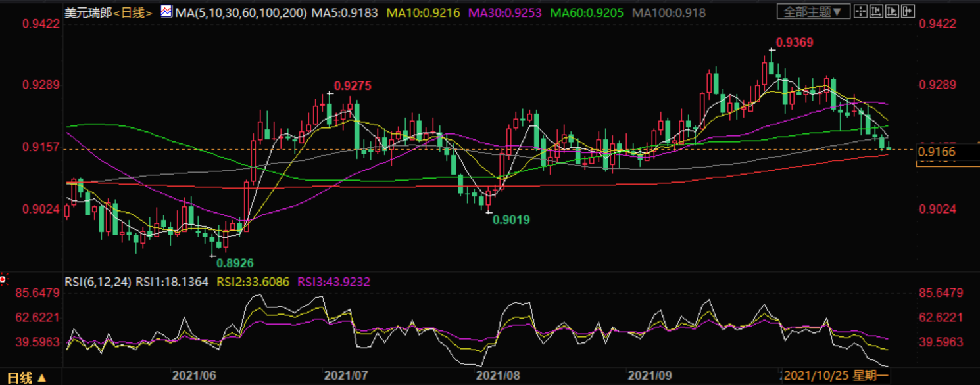The width and height of the screenshot is (980, 385).
Task: Click the jump-to-start range icon
Action: coord(876,11)
